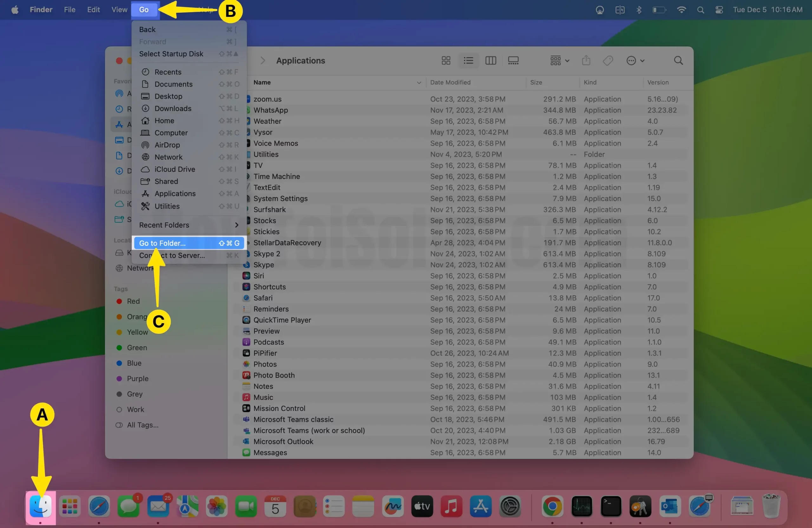Choose Go to Folder… menu item
The height and width of the screenshot is (528, 812).
[x=189, y=243]
